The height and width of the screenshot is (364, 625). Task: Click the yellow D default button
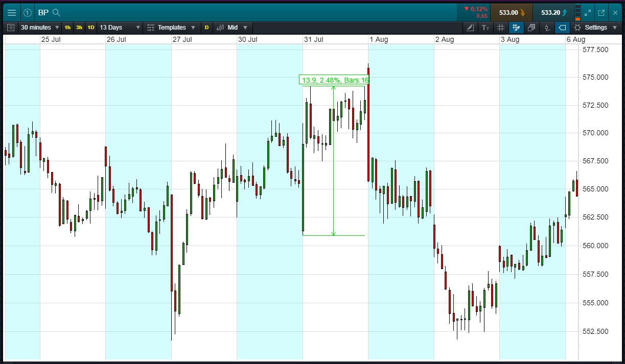(x=206, y=28)
